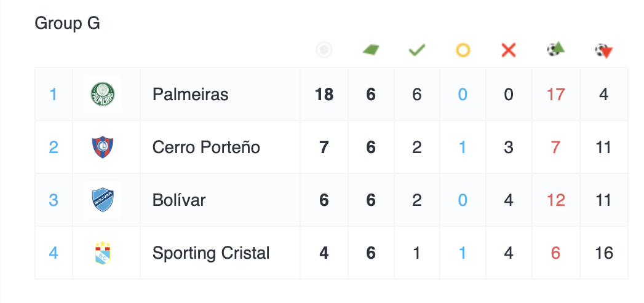Click the red X losses icon
Screen dimensions: 644x303
[508, 50]
